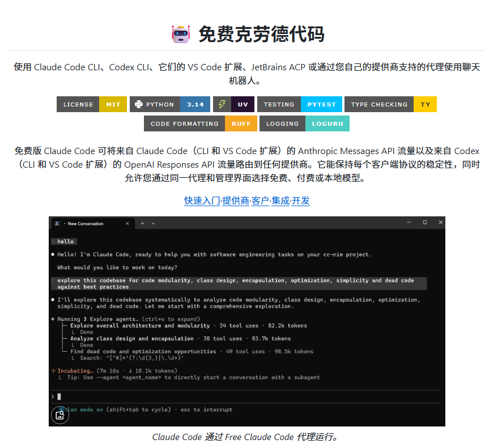Click the PowerShell icon on terminal tab

click(57, 224)
